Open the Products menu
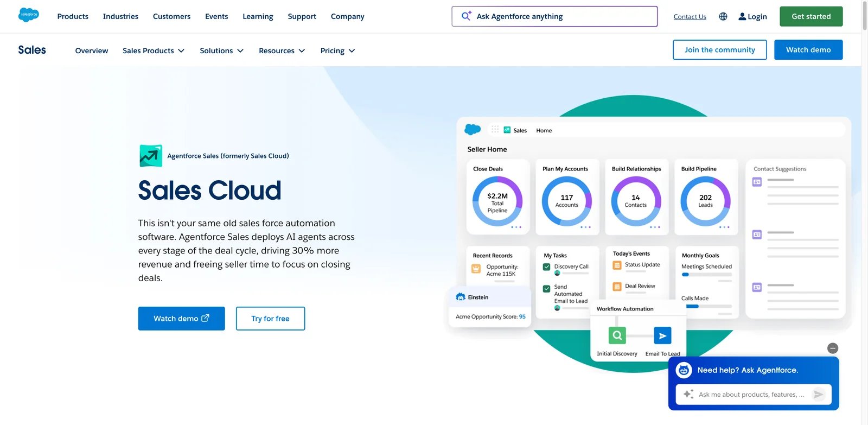The height and width of the screenshot is (425, 868). (x=73, y=16)
